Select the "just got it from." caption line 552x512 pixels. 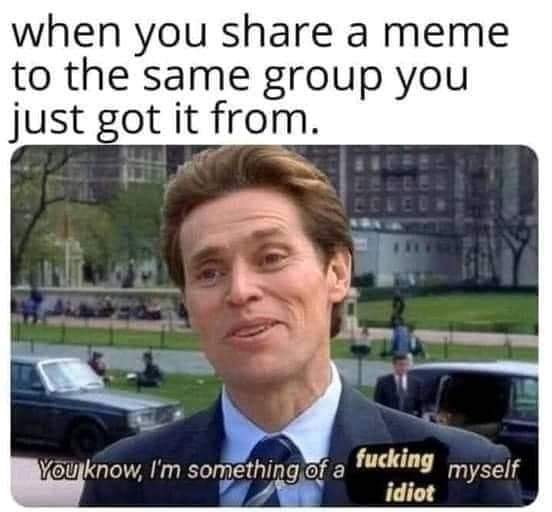[165, 119]
